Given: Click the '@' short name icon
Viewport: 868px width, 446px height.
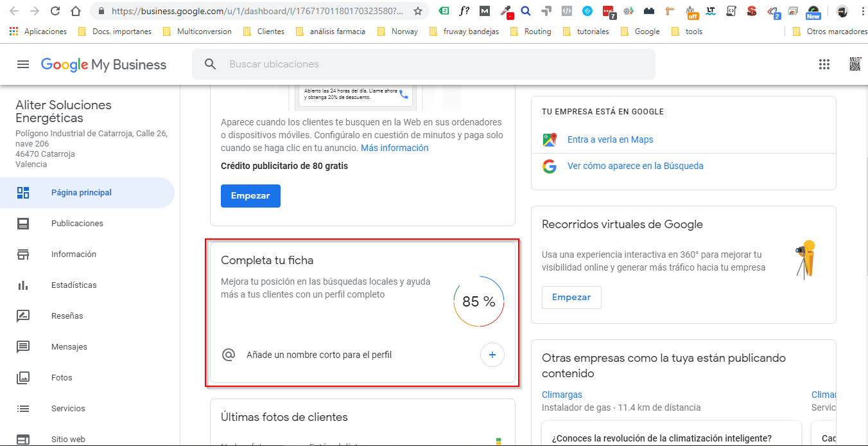Looking at the screenshot, I should coord(228,355).
